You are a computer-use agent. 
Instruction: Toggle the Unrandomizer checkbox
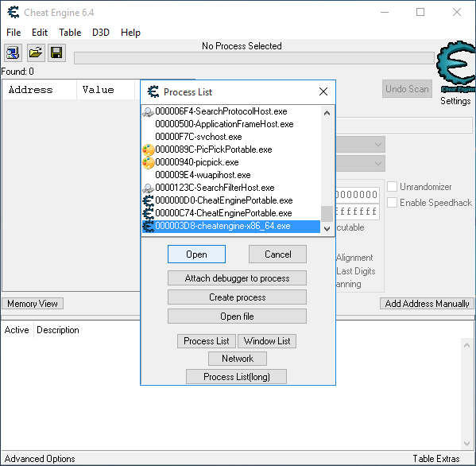[x=392, y=187]
